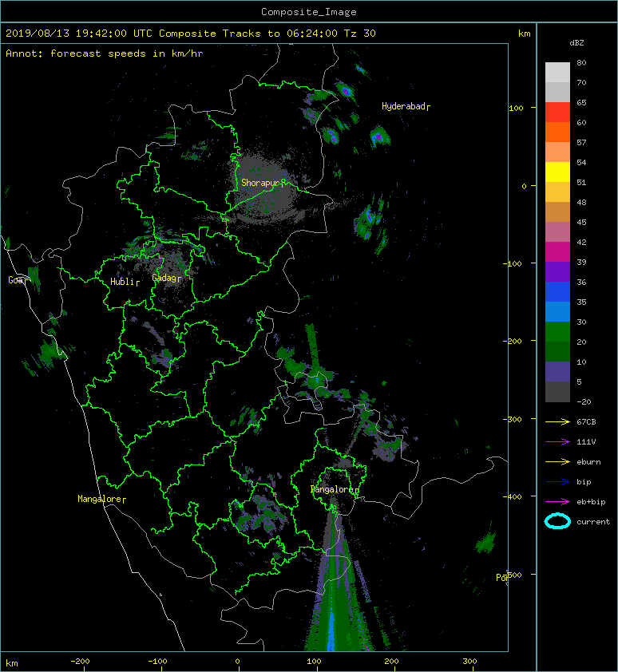This screenshot has width=618, height=672.
Task: Click the 100 tick on the vertical axis
Action: pos(516,108)
